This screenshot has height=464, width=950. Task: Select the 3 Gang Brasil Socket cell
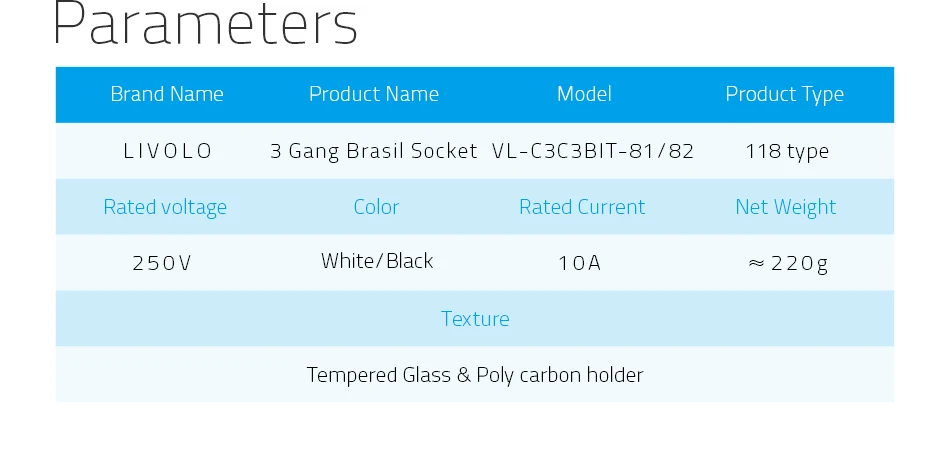[374, 151]
